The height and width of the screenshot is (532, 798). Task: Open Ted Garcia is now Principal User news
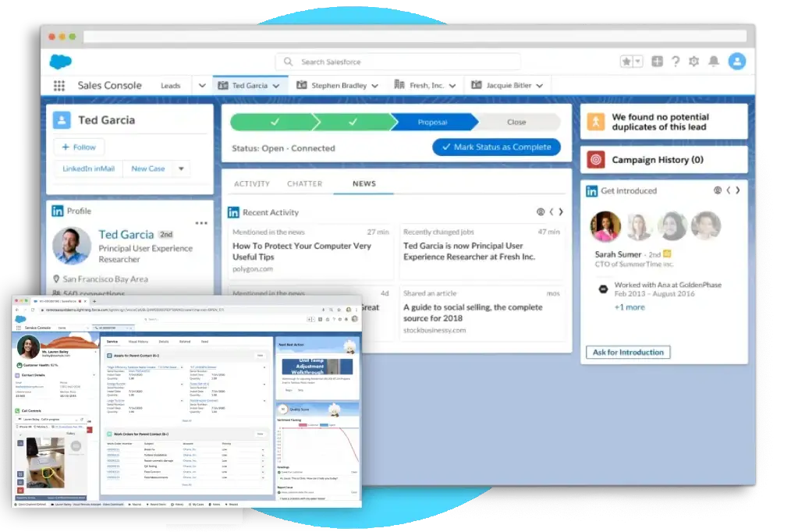tap(470, 251)
